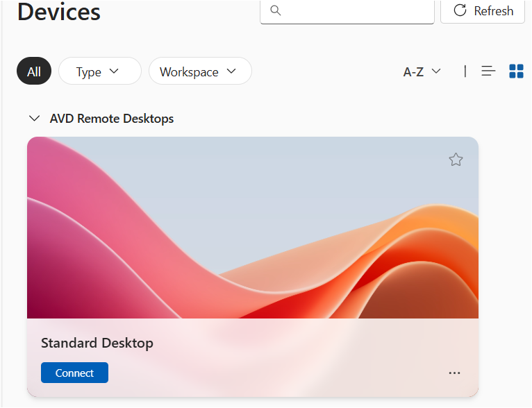Open more options ellipsis on Standard Desktop

coord(454,373)
